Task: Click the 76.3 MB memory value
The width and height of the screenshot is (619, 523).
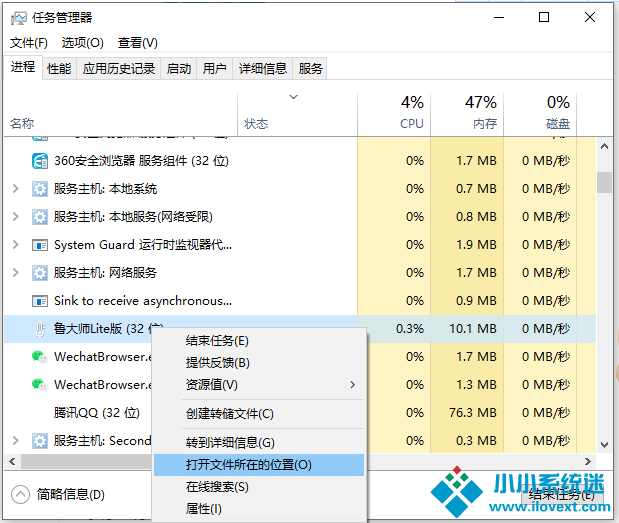Action: [473, 413]
